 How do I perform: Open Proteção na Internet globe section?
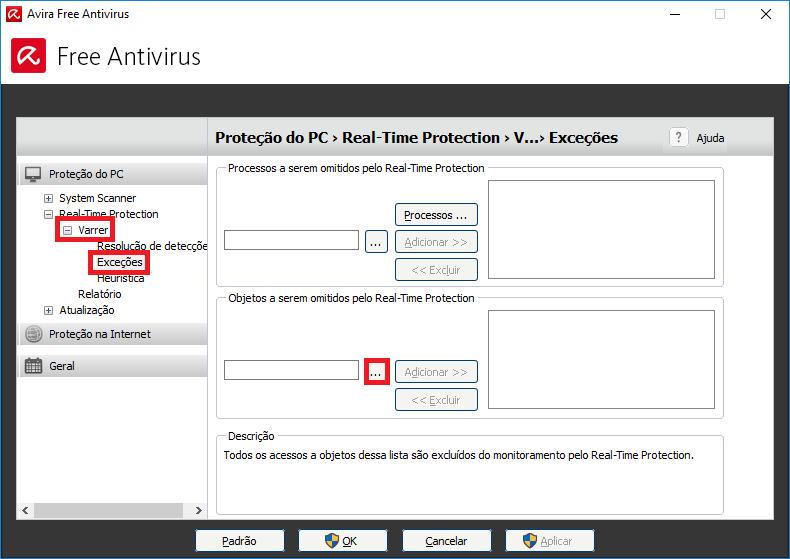tap(33, 334)
